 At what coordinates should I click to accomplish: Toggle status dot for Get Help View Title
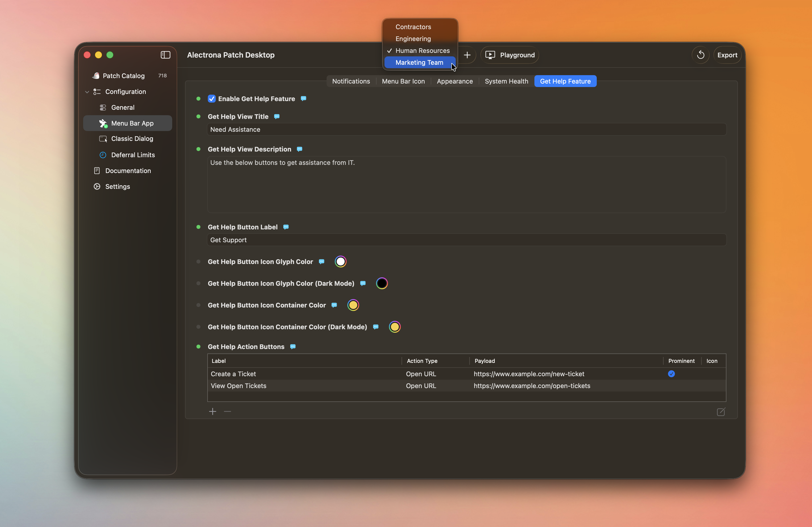(x=198, y=117)
